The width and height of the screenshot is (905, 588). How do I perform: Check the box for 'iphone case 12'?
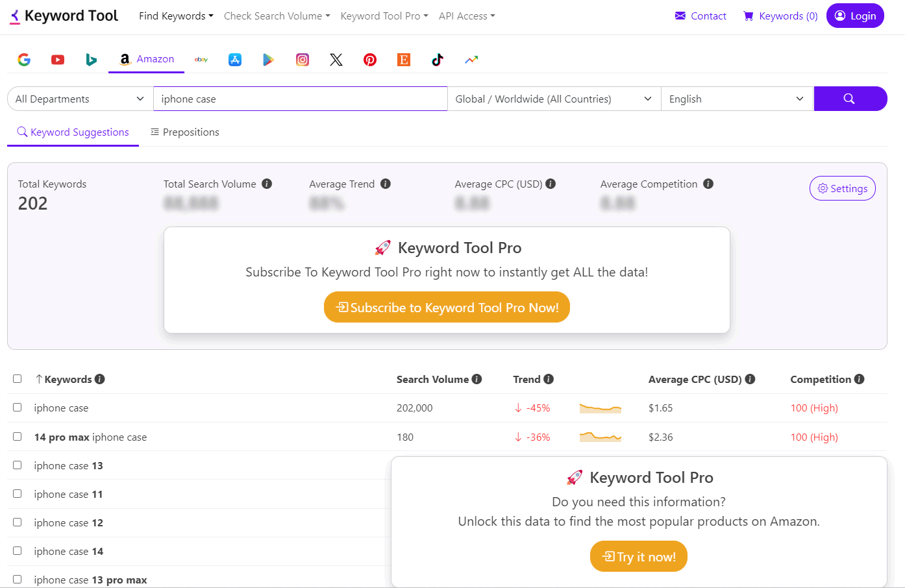pyautogui.click(x=18, y=522)
